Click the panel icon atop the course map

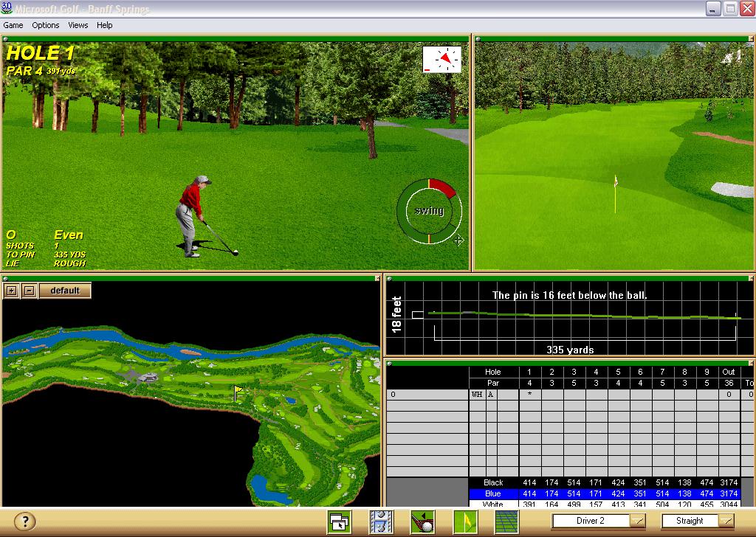pyautogui.click(x=5, y=278)
